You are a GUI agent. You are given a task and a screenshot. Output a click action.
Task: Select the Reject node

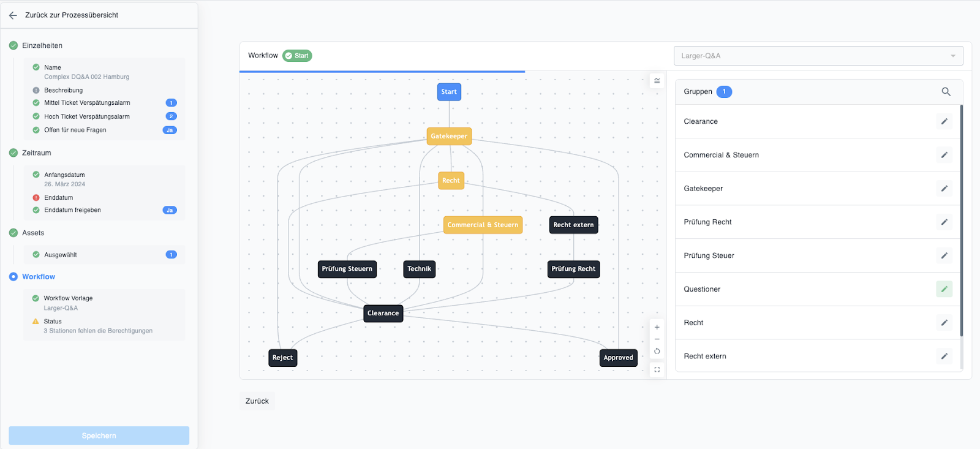(282, 358)
